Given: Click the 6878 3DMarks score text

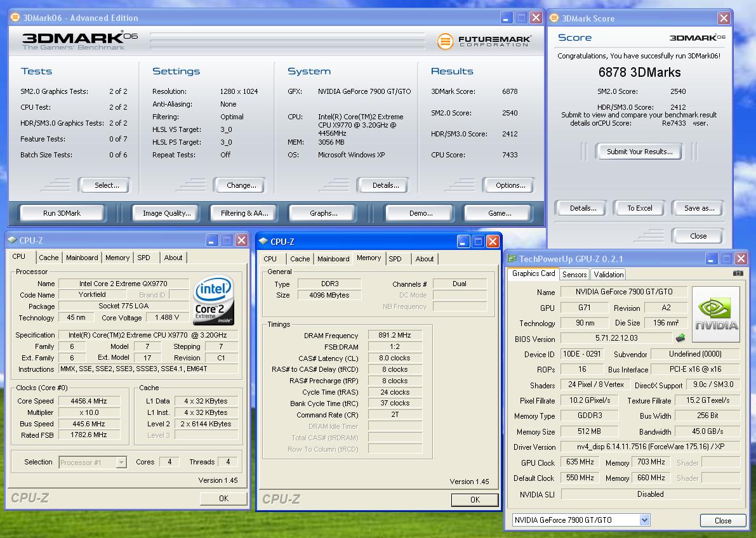Looking at the screenshot, I should (639, 72).
